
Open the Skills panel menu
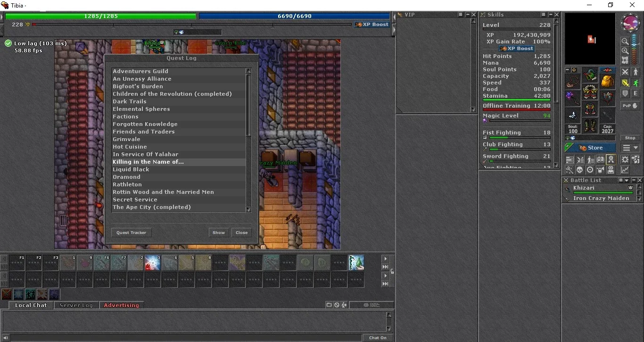point(543,15)
